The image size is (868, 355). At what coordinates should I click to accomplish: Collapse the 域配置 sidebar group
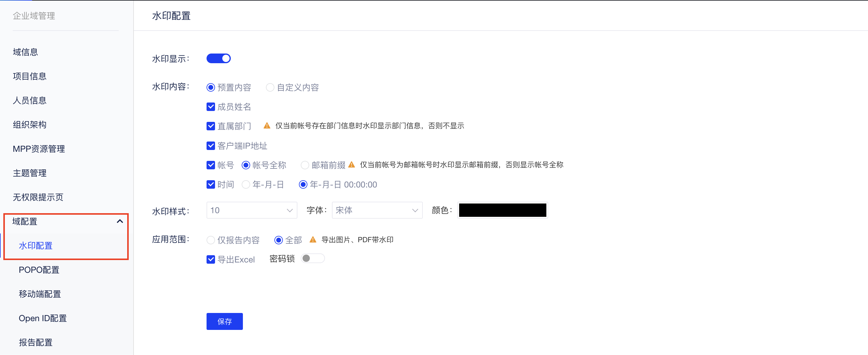coord(120,221)
